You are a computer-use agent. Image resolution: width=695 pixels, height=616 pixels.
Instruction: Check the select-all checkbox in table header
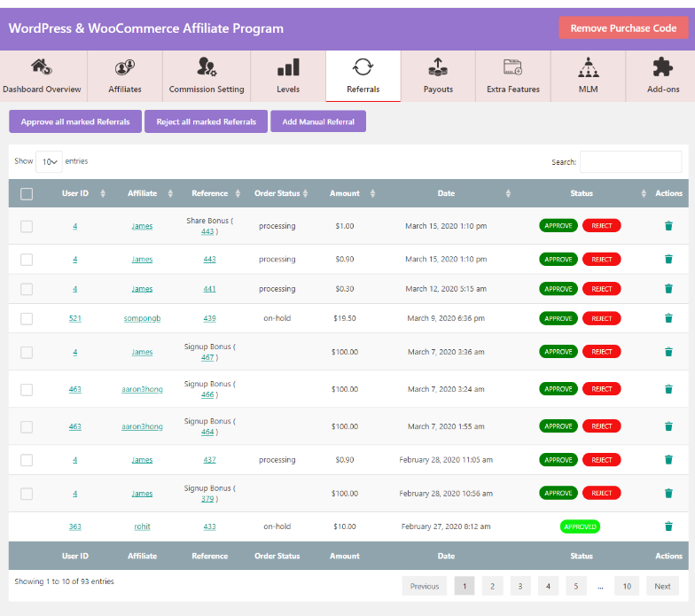[27, 193]
